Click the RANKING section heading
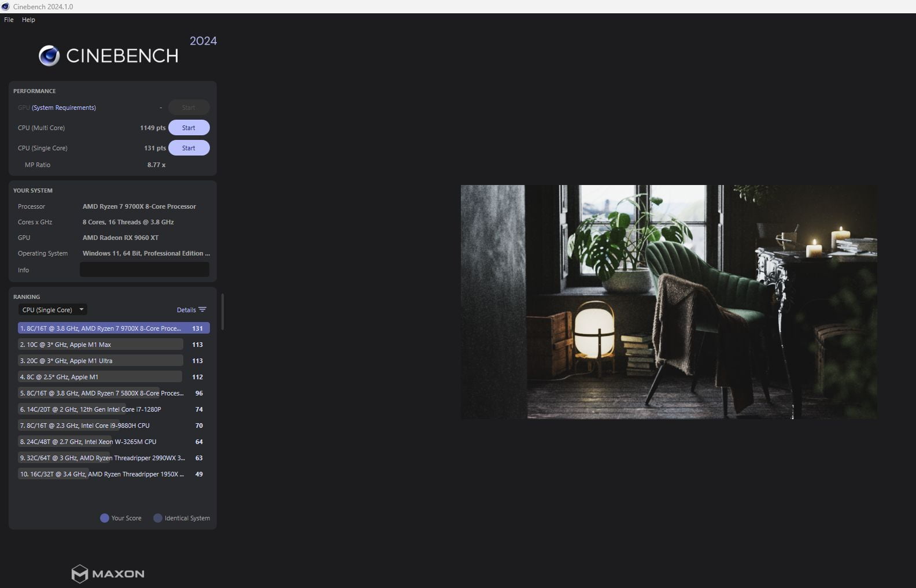 [27, 297]
